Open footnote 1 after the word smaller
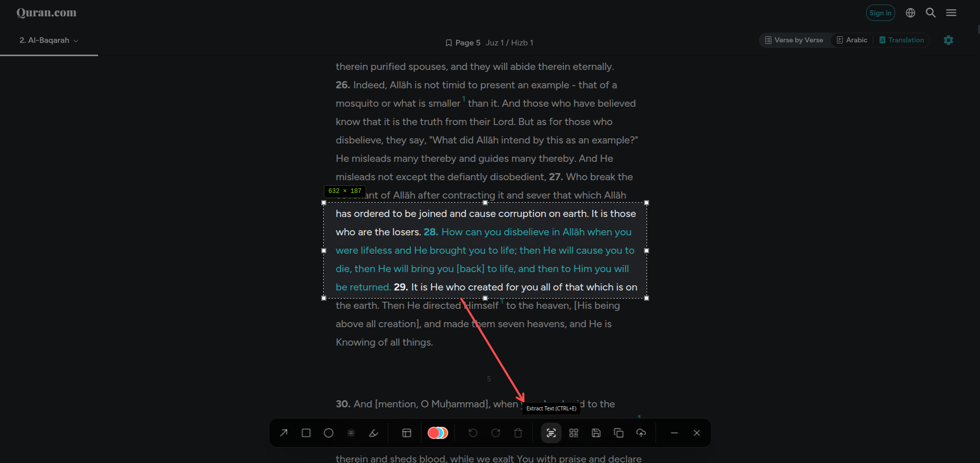980x463 pixels. tap(464, 98)
